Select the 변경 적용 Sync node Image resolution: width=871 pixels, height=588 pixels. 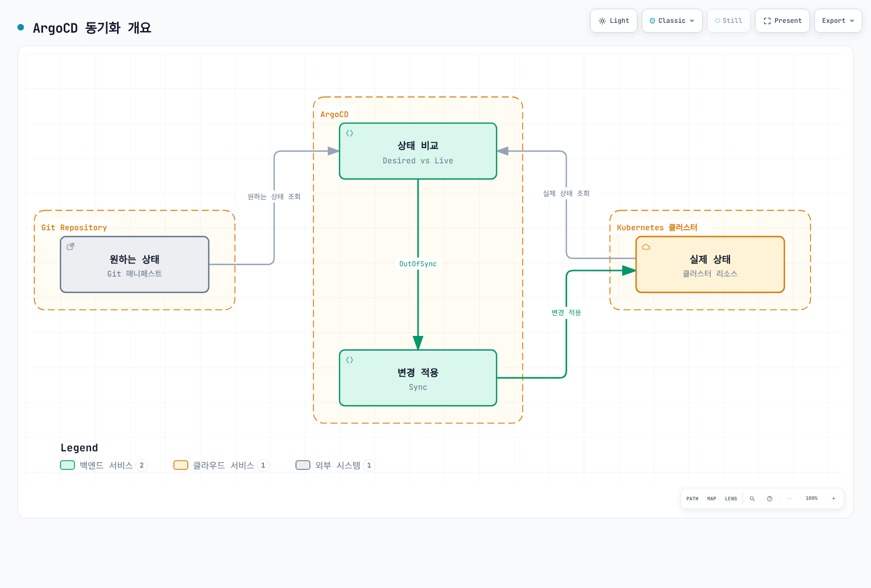(x=418, y=378)
